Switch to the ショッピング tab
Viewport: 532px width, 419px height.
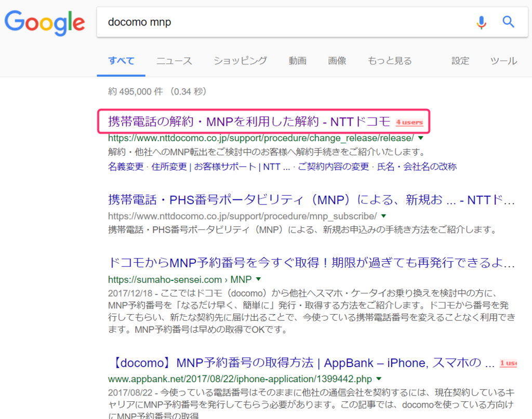[x=240, y=61]
